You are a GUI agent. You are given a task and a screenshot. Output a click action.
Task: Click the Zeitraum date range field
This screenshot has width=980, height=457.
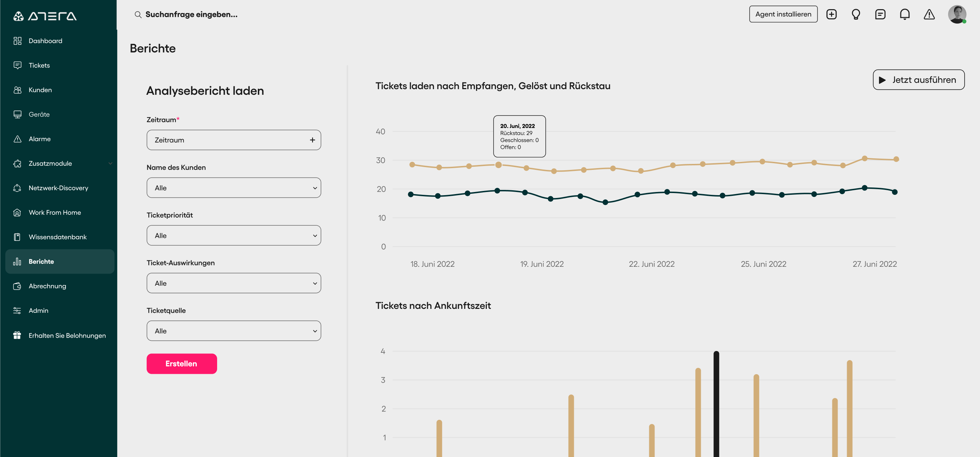coord(234,140)
